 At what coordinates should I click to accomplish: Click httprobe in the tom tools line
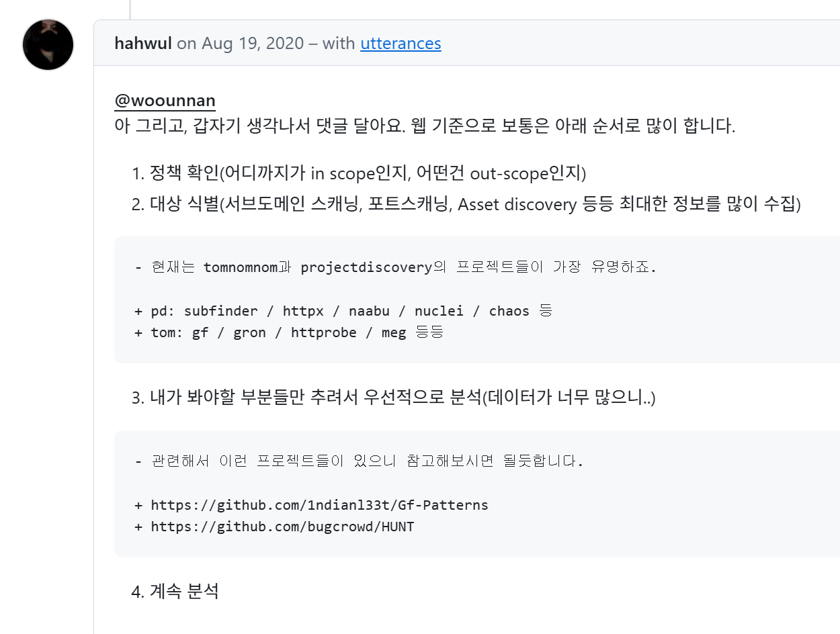323,332
